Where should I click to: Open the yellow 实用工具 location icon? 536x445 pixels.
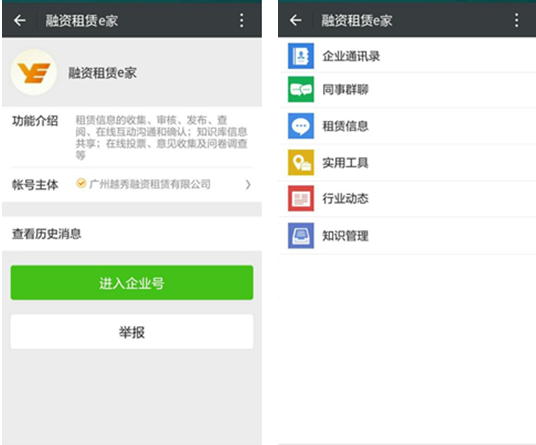[301, 162]
